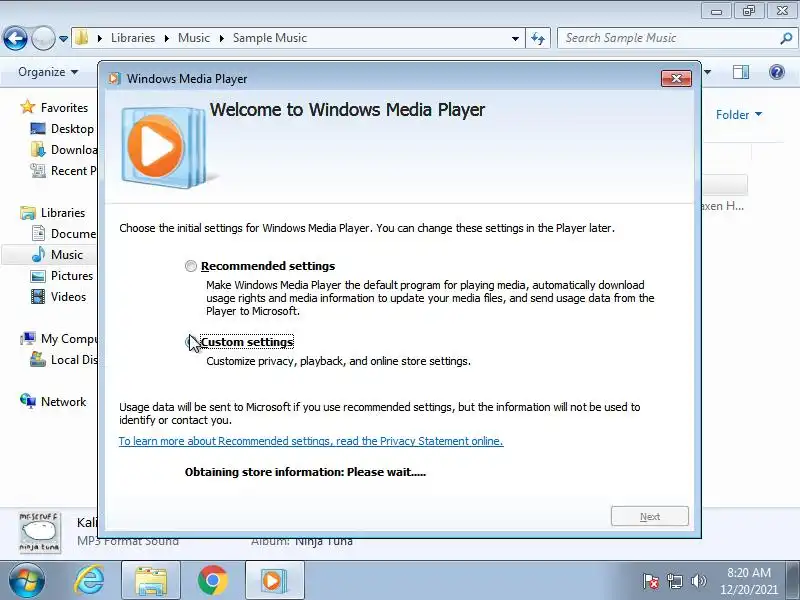Open recent pages dropdown in Explorer
The image size is (800, 600).
click(x=63, y=39)
